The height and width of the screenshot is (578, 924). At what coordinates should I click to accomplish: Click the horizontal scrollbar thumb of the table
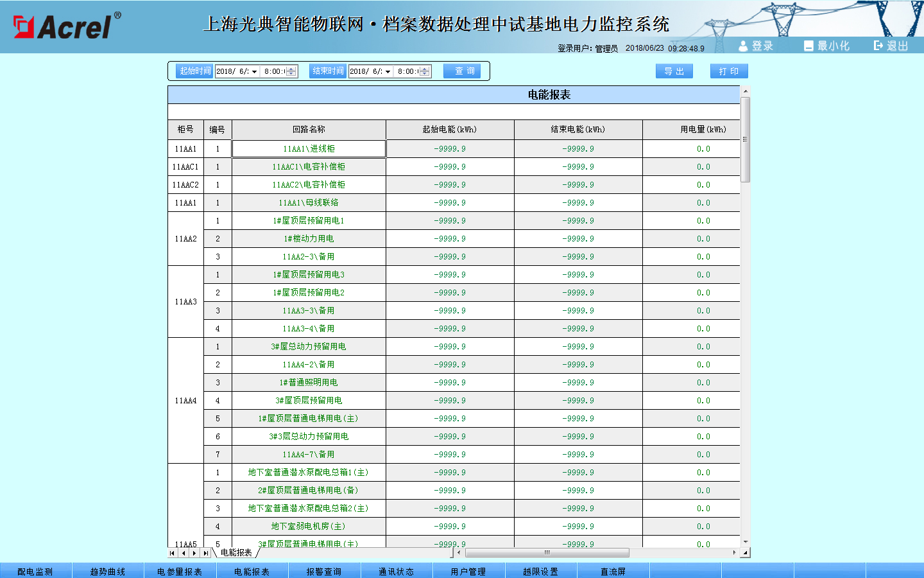(x=547, y=553)
